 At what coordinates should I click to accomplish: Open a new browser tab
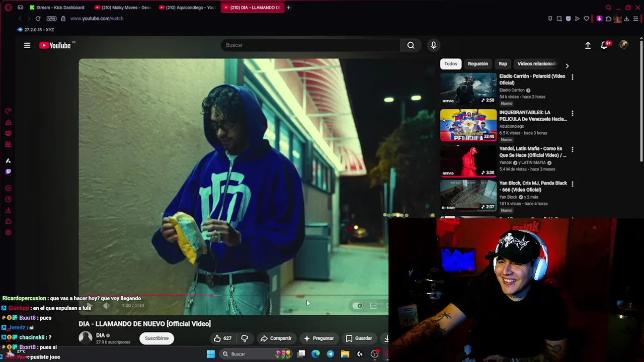pyautogui.click(x=288, y=8)
